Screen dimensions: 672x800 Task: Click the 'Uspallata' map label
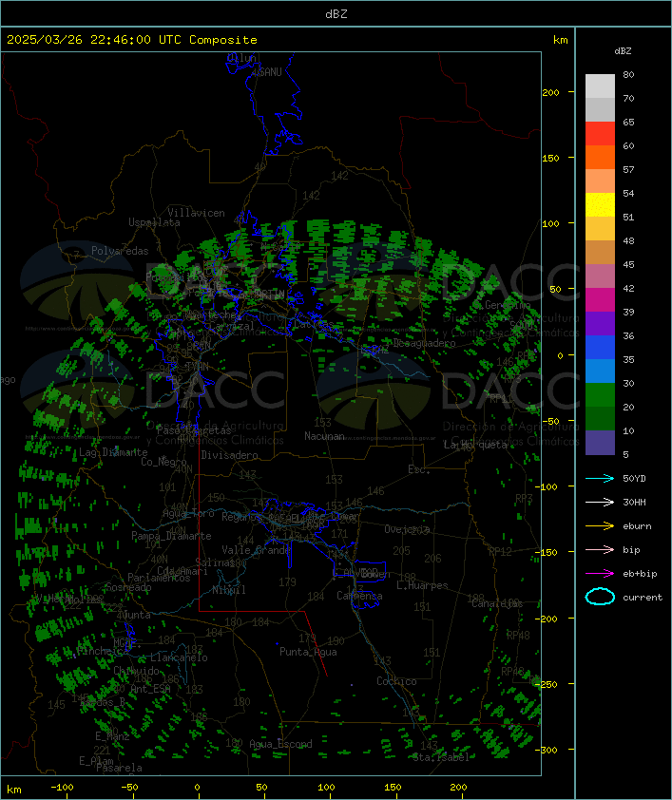click(x=154, y=222)
